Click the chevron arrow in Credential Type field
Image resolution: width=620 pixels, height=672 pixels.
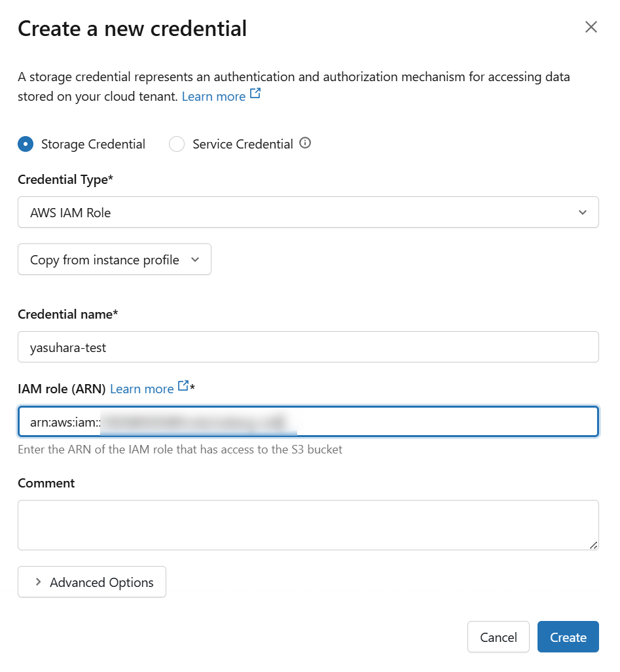click(x=583, y=213)
